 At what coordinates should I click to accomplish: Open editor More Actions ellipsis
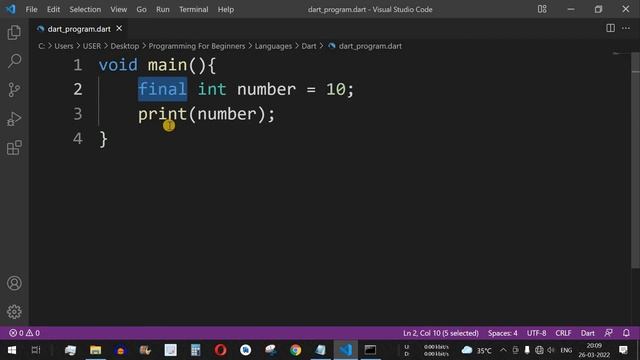click(626, 28)
